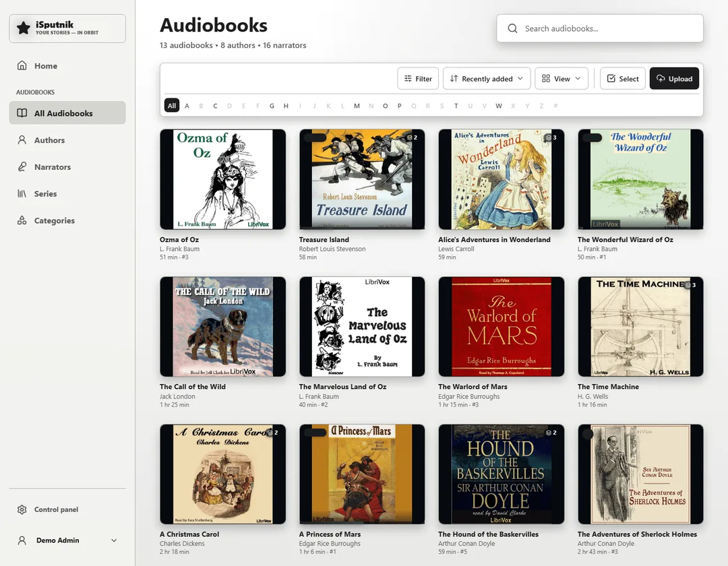Screen dimensions: 728x566
Task: Expand the Demo Admin user menu
Action: coord(67,540)
